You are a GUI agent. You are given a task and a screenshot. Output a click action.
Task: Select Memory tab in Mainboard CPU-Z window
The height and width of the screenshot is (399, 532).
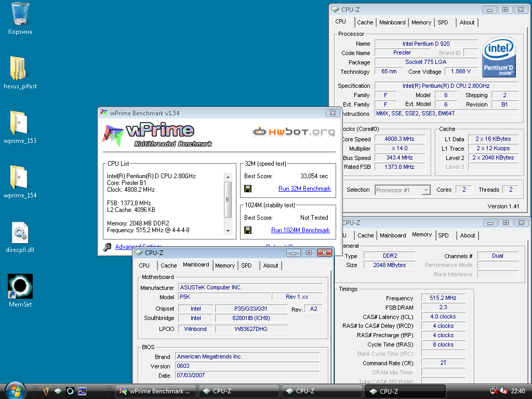pos(225,265)
